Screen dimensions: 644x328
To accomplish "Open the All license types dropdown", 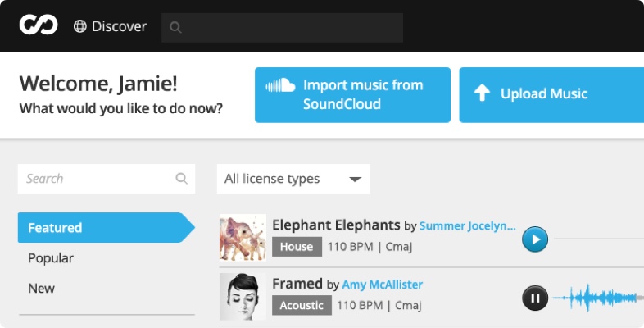I will pos(293,179).
